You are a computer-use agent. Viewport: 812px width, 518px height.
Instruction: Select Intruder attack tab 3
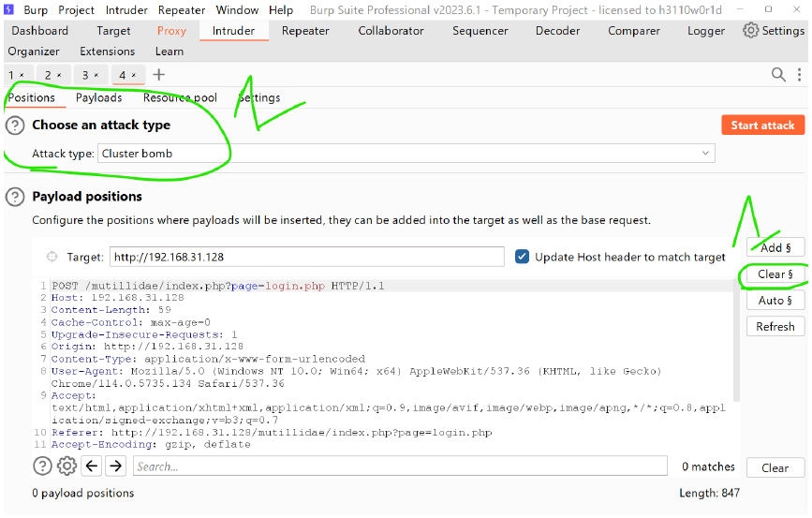tap(85, 76)
